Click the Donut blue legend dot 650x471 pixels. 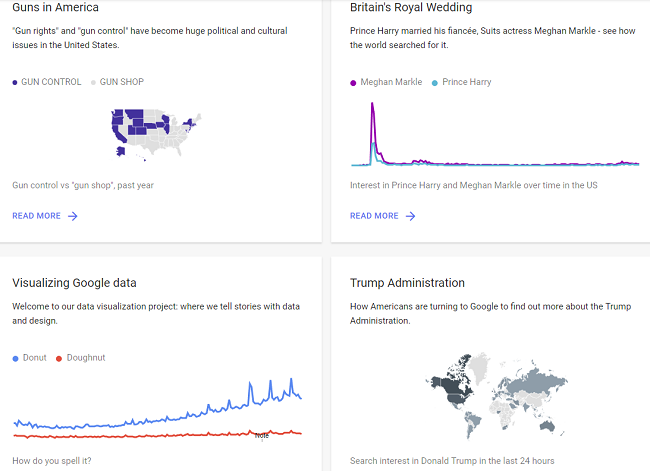[x=15, y=359]
